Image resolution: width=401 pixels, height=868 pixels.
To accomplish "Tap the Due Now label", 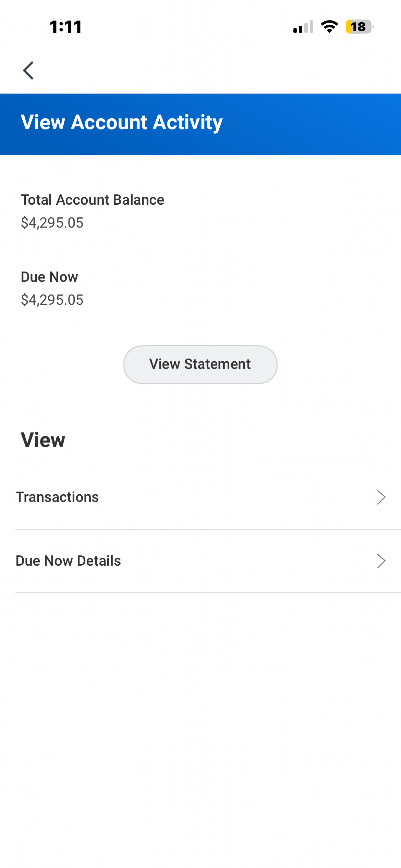I will (49, 277).
